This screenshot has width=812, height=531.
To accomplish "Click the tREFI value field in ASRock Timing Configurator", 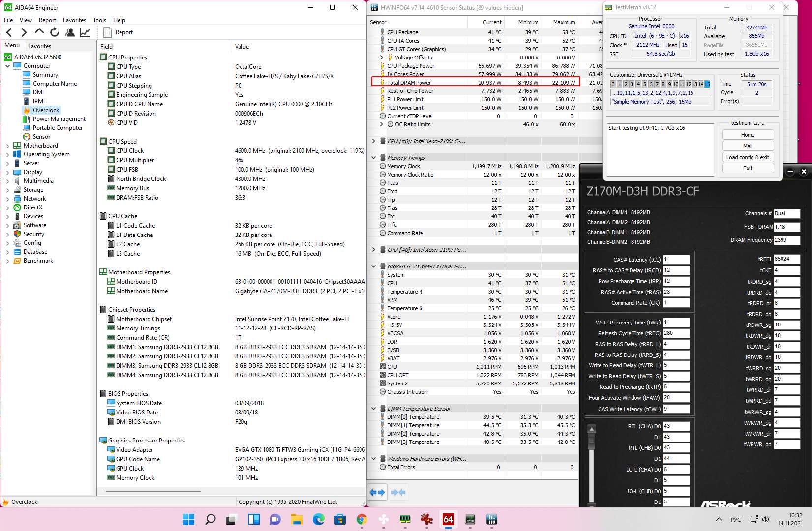I will (x=787, y=259).
